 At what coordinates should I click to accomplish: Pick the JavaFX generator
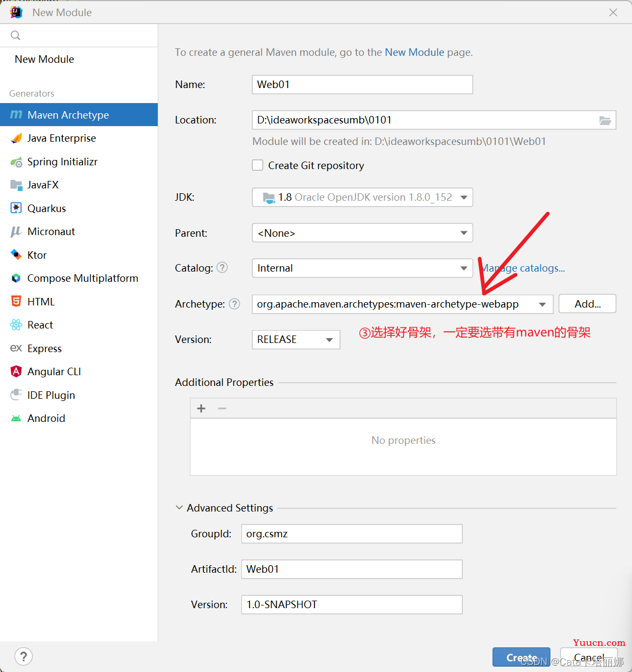point(79,185)
